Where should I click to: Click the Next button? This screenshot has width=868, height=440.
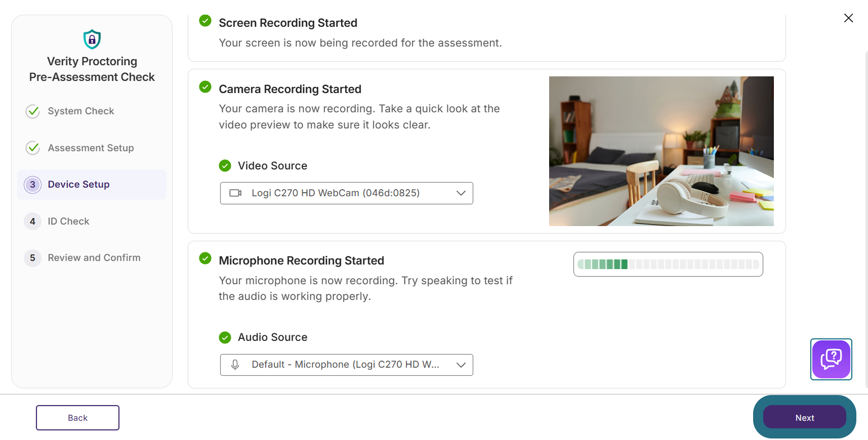805,417
